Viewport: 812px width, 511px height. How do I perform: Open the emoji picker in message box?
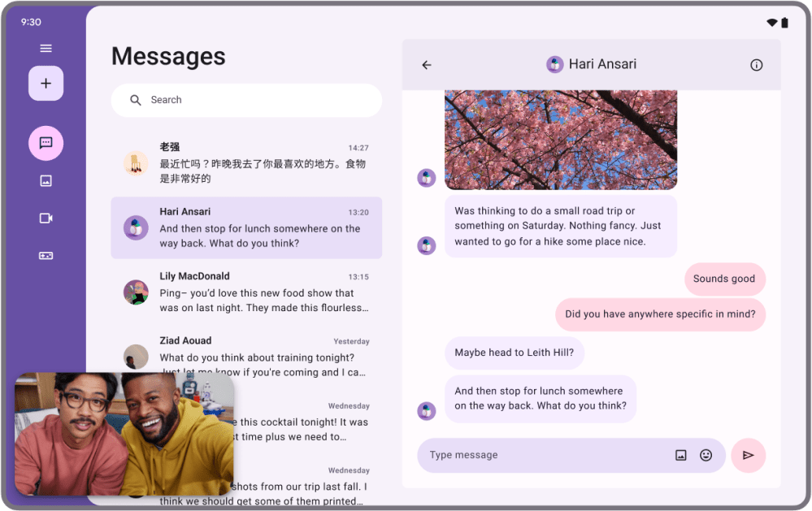point(706,455)
